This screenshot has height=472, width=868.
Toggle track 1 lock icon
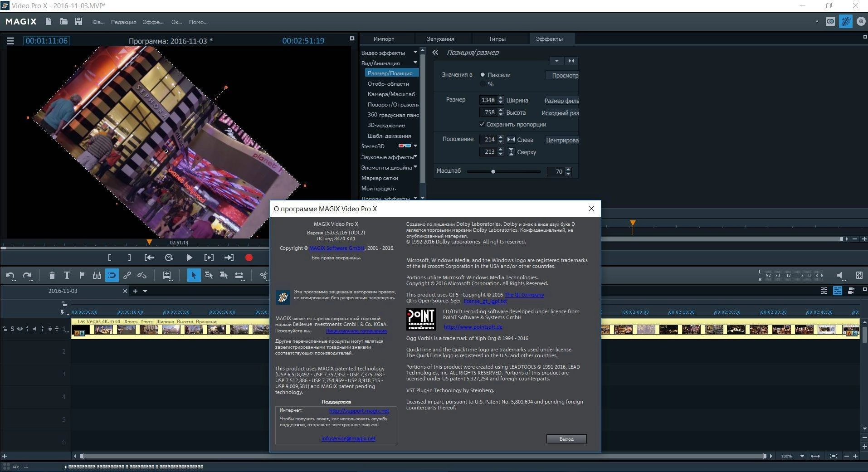(5, 329)
